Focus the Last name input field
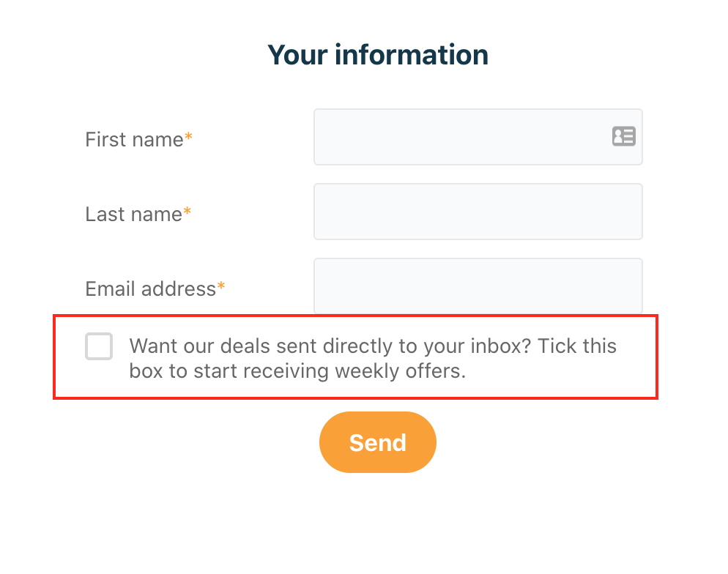 point(478,212)
